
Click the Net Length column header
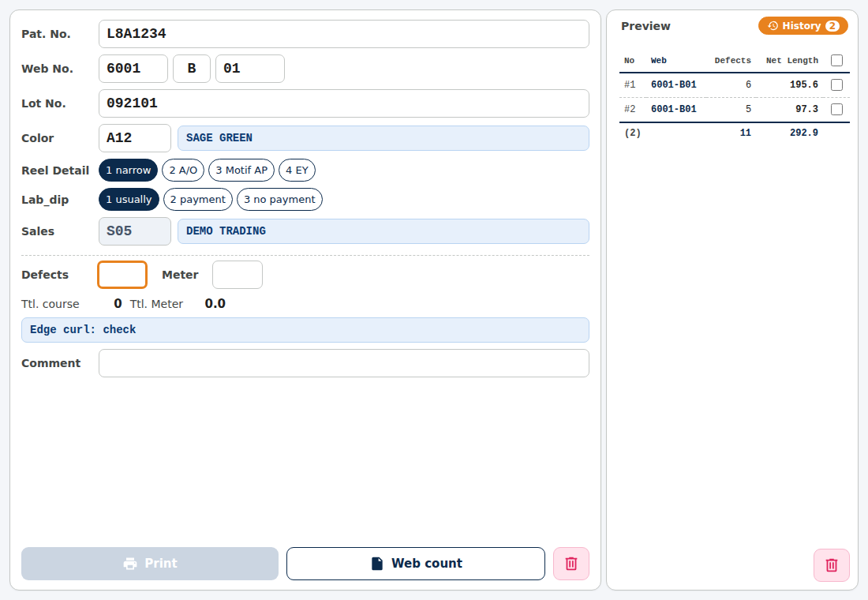click(x=792, y=60)
